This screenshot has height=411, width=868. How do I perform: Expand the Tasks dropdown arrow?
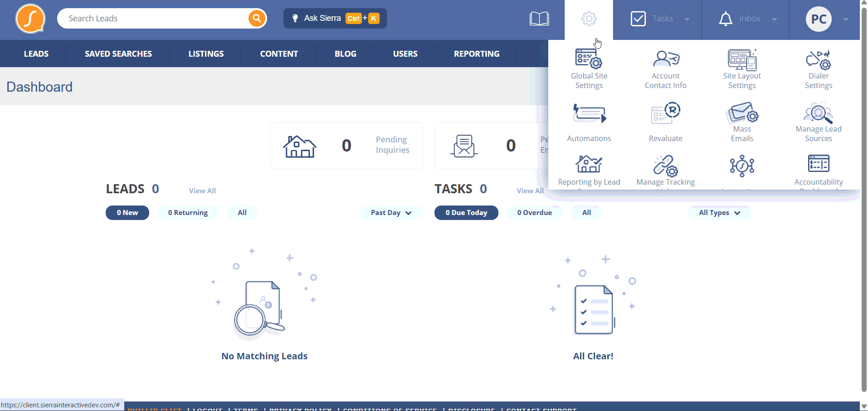pyautogui.click(x=687, y=19)
